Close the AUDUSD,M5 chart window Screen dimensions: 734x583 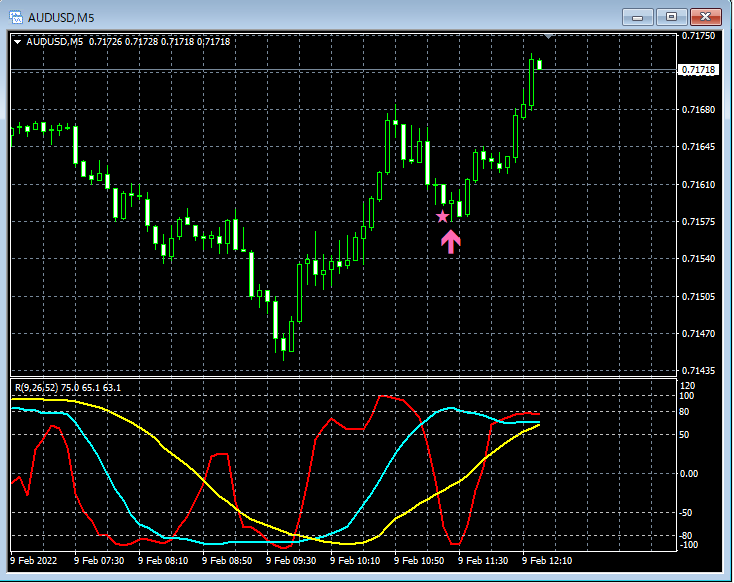click(x=706, y=17)
